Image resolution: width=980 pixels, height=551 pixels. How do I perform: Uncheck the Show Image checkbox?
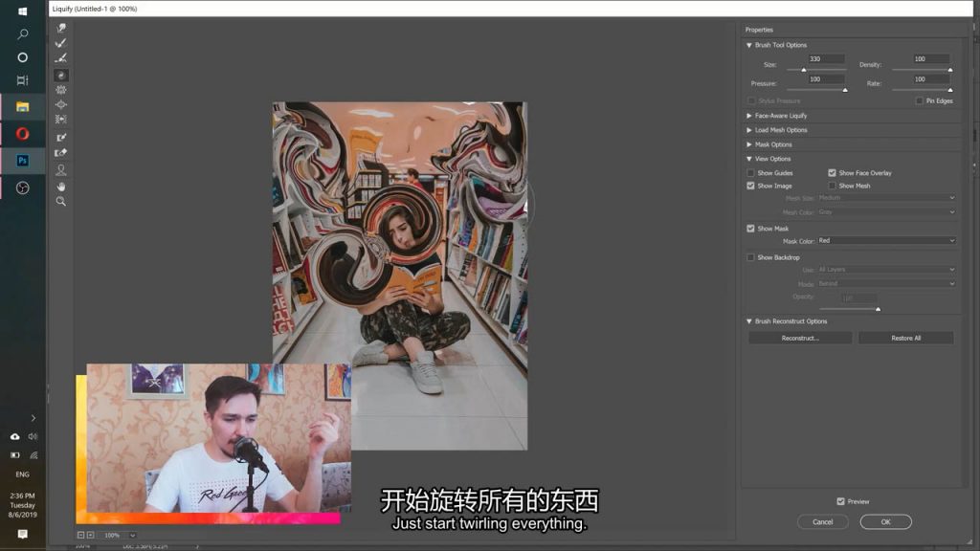click(750, 186)
